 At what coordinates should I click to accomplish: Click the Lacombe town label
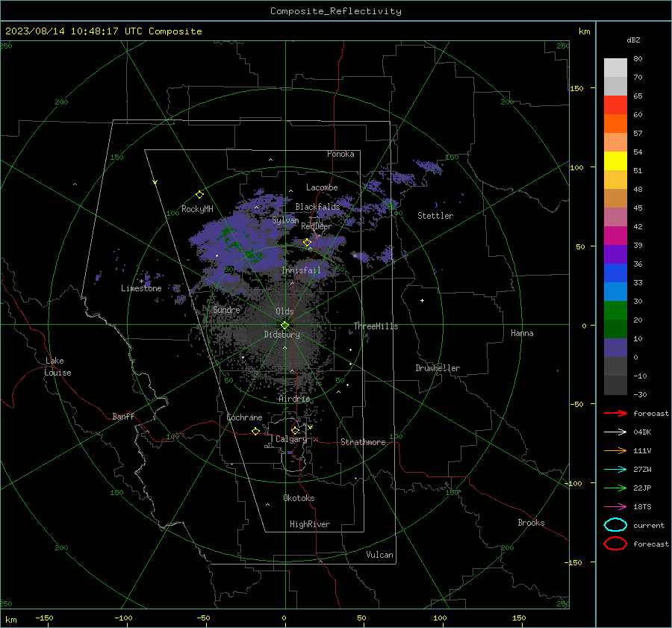tap(322, 187)
